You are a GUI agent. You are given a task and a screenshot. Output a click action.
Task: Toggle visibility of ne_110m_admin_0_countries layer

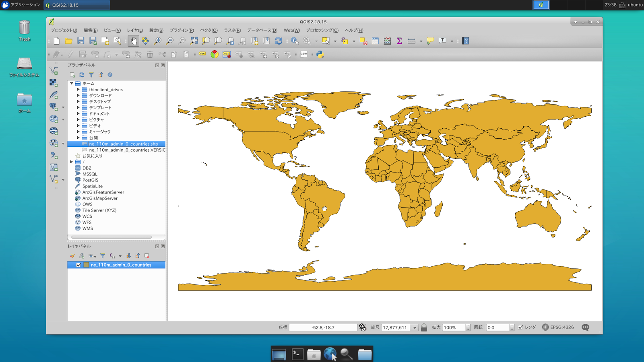coord(78,265)
